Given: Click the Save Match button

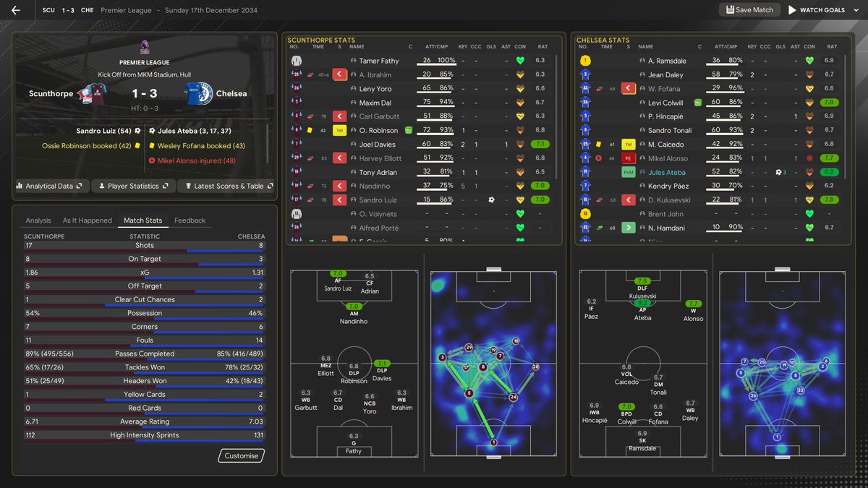Looking at the screenshot, I should click(749, 10).
